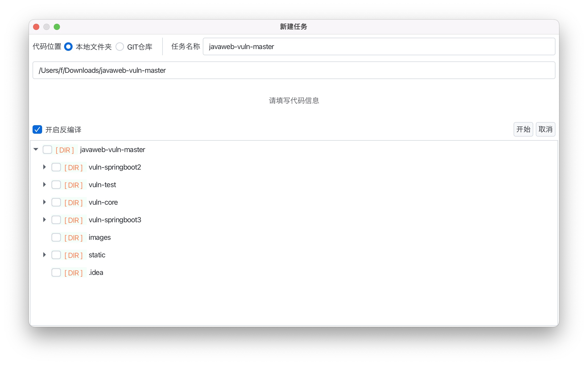Check the javaweb-vuln-master root checkbox

pyautogui.click(x=48, y=150)
